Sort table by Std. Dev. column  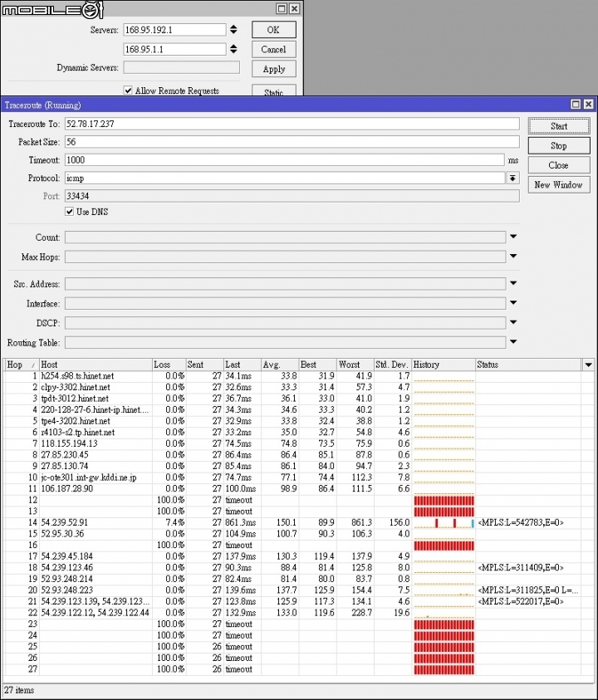pyautogui.click(x=393, y=365)
